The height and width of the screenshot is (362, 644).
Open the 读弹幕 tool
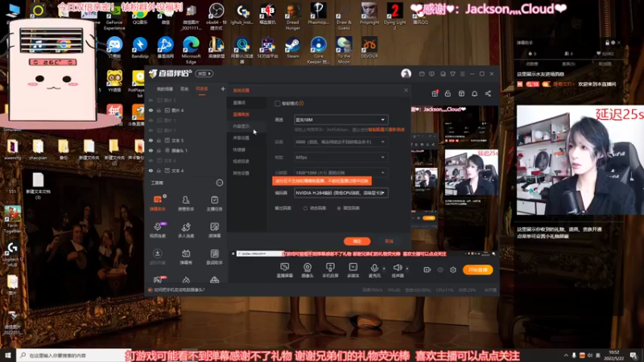[214, 230]
